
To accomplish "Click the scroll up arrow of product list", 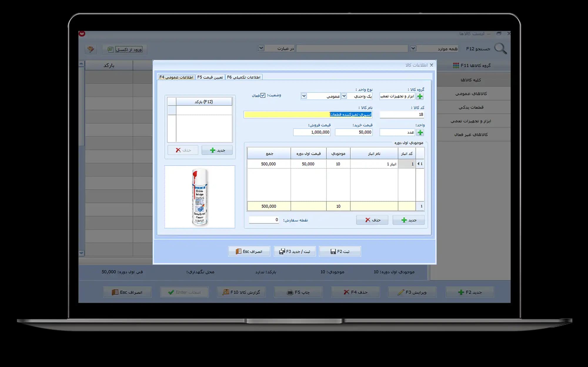I will (81, 64).
